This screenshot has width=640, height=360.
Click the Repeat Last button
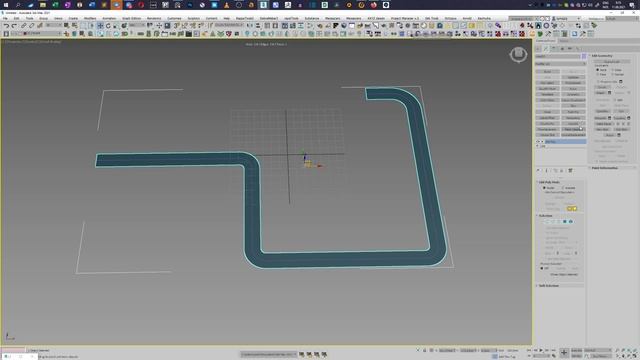pyautogui.click(x=611, y=61)
